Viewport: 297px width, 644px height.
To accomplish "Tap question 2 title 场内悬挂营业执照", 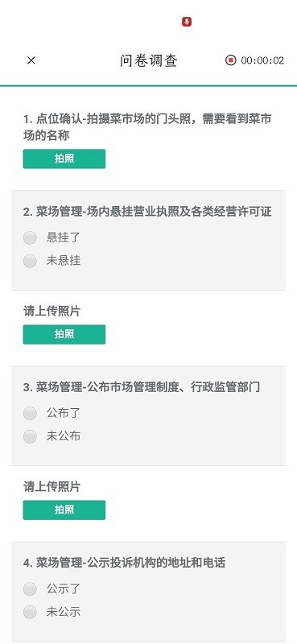I will 147,212.
